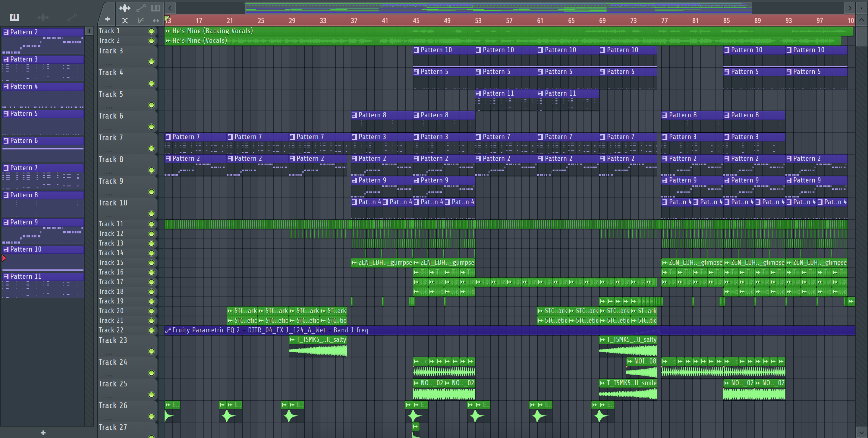Click the curve icon in the playlist toolbar
This screenshot has height=438, width=868.
tap(141, 21)
